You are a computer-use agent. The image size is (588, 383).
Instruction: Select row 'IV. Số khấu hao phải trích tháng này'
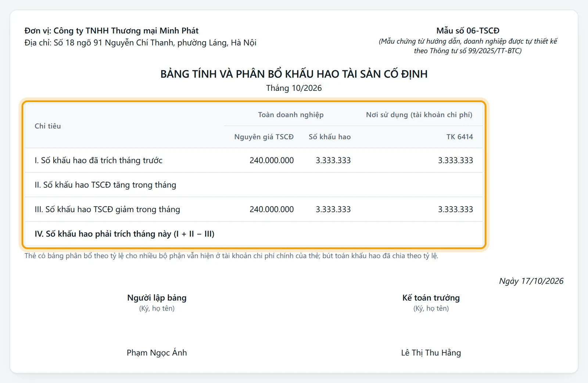point(254,234)
